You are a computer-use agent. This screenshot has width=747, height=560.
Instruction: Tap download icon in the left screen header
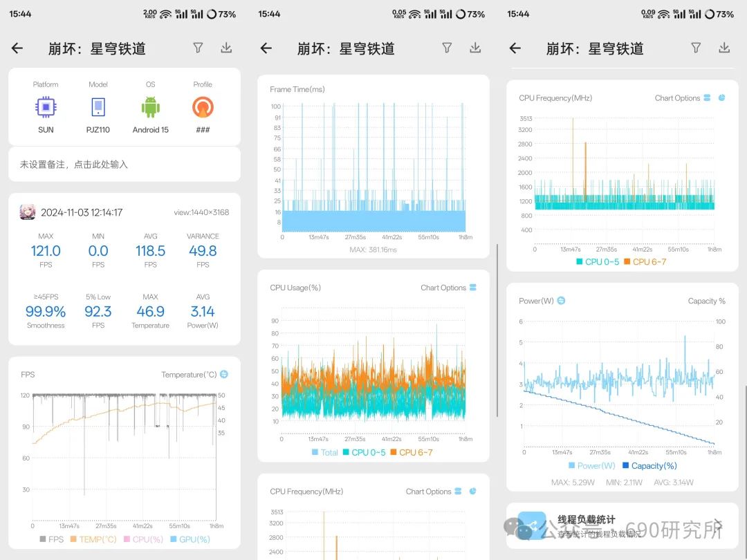[x=226, y=48]
